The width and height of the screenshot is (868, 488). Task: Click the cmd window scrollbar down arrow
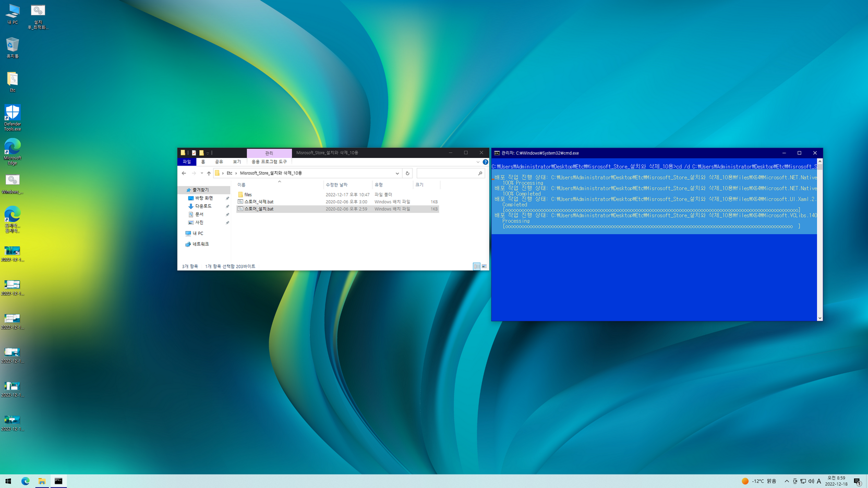click(819, 318)
